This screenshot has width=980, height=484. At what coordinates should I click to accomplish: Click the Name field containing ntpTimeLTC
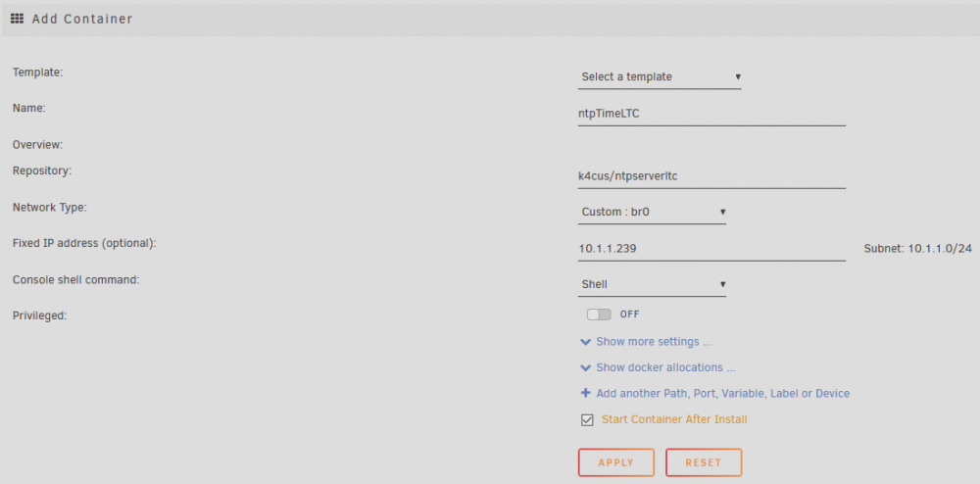pos(711,114)
